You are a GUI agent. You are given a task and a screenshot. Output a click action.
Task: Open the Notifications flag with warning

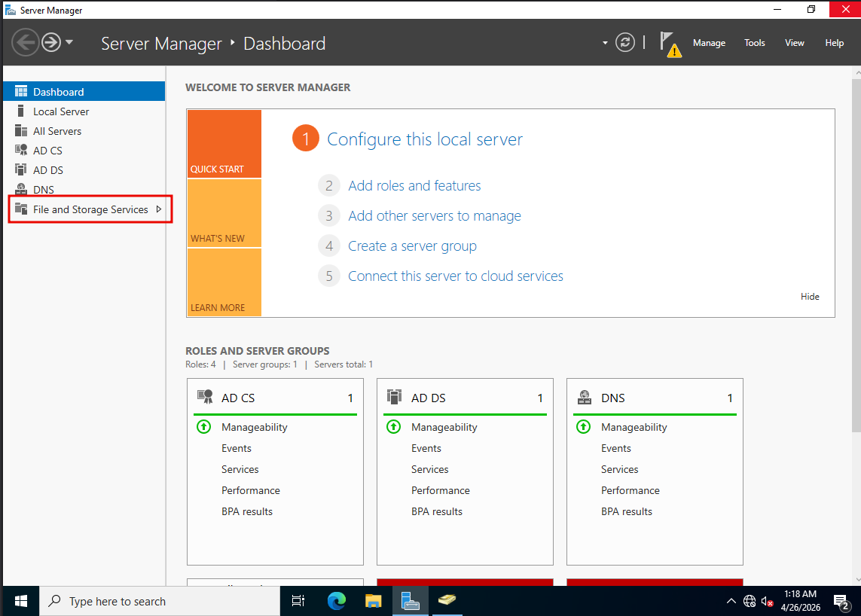pos(670,44)
